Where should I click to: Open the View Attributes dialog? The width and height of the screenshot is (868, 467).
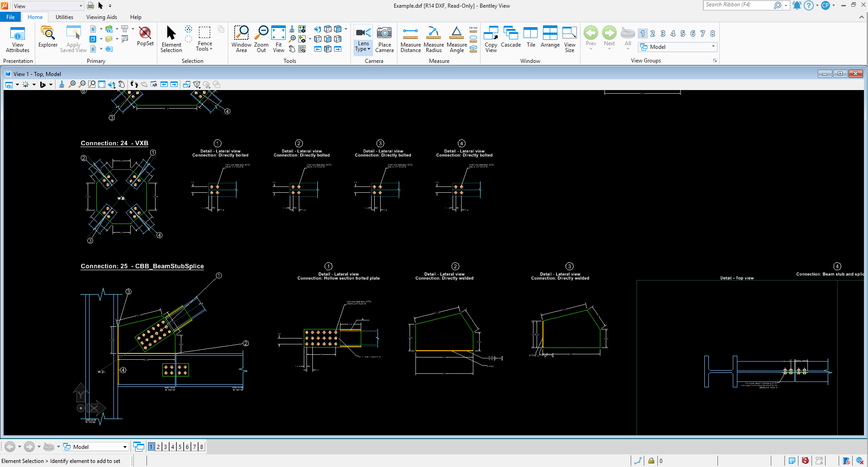[x=18, y=39]
